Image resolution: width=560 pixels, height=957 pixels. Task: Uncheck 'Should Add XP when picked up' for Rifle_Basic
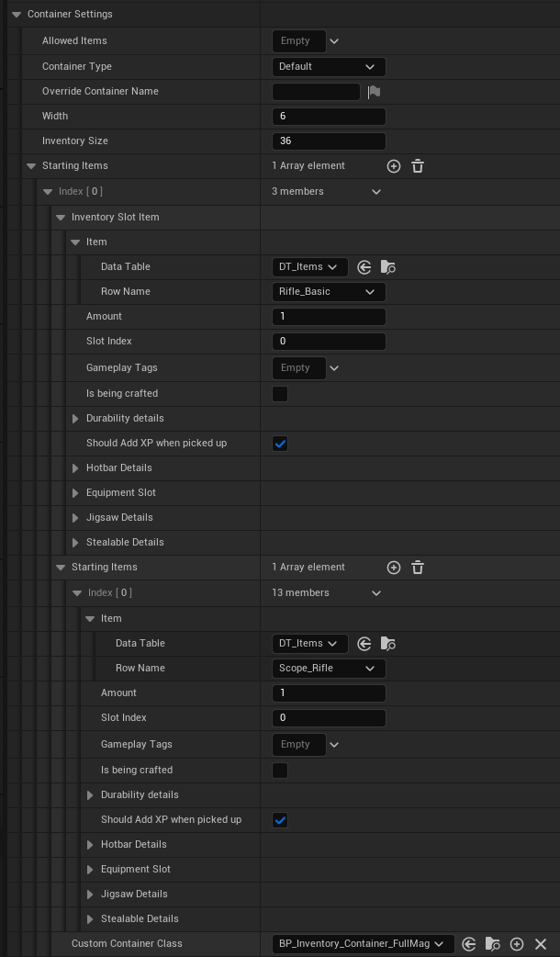coord(280,444)
